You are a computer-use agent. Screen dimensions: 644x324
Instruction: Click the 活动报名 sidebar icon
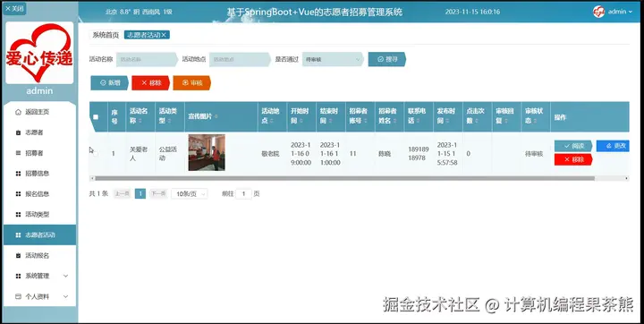(x=18, y=256)
